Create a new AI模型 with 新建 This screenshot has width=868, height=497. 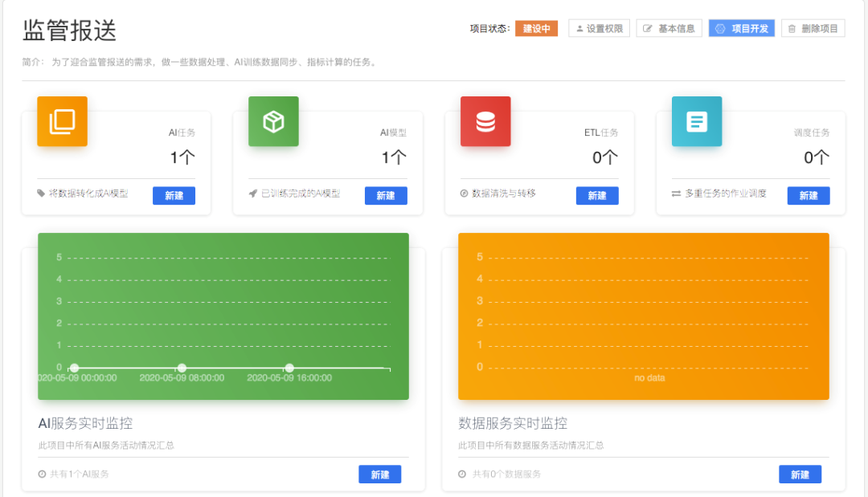[386, 196]
